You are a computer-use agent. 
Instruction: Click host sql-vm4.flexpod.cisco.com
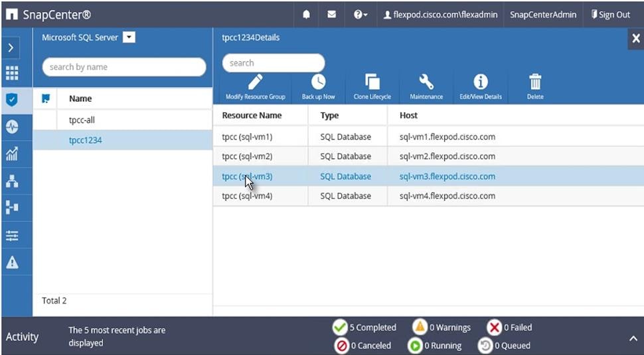447,196
